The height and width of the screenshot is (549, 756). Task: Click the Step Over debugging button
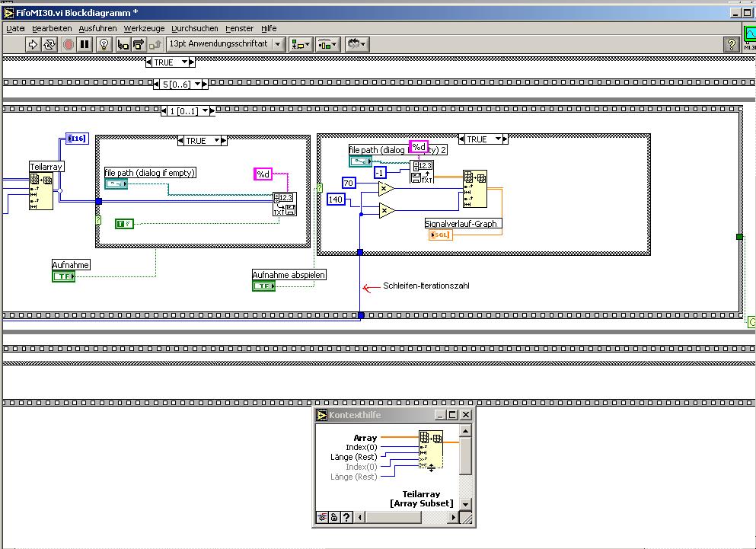pos(139,45)
